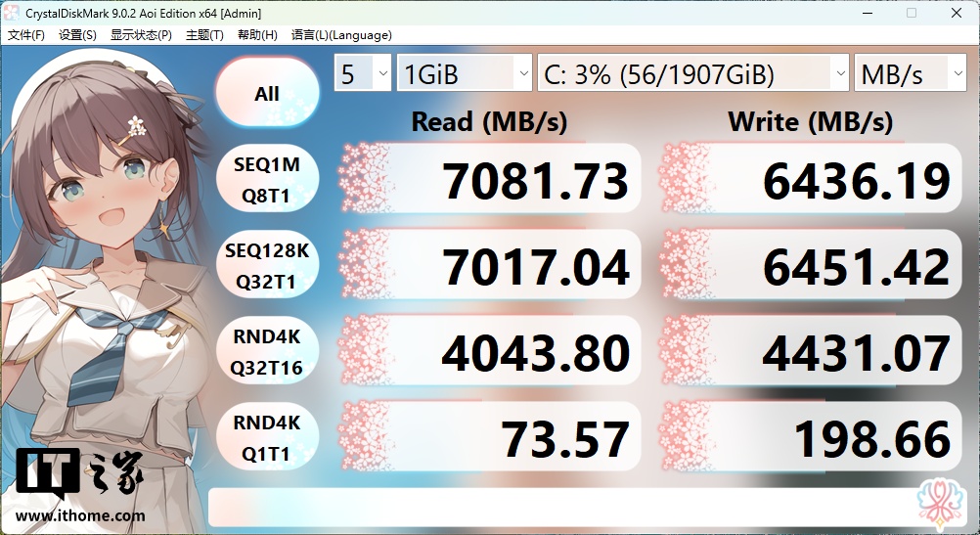Open the 语言(L)(Language) menu

pyautogui.click(x=341, y=35)
